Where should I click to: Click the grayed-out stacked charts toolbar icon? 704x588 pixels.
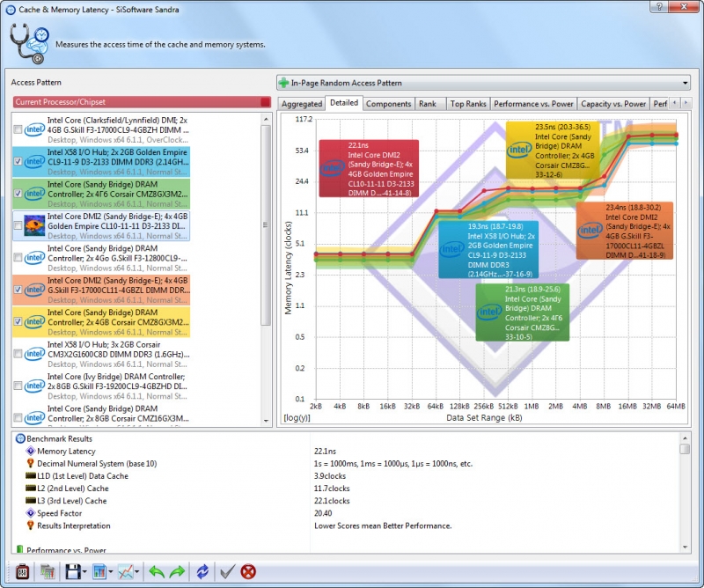(x=48, y=571)
